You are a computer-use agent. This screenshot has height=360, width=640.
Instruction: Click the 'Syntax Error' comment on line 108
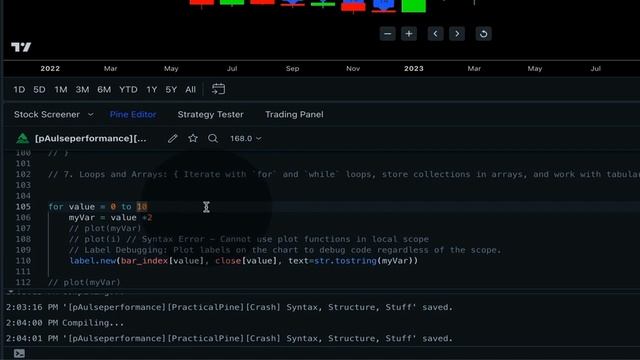(249, 239)
